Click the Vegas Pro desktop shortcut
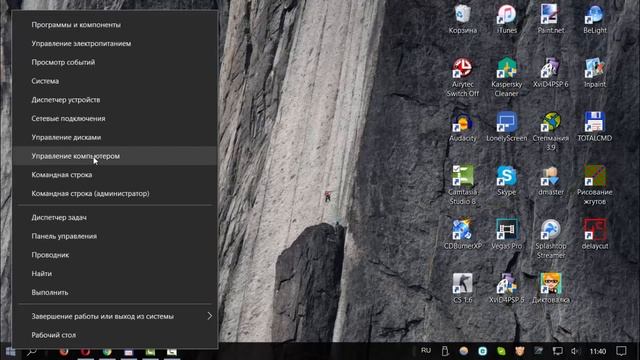The height and width of the screenshot is (360, 640). pos(507,235)
